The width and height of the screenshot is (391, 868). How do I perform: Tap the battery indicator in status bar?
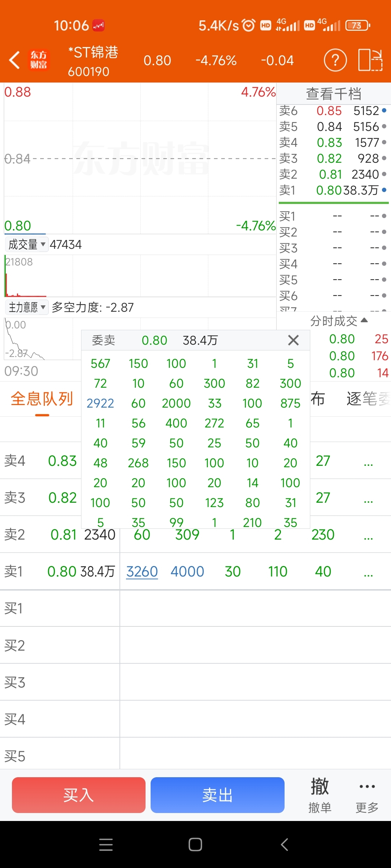[358, 25]
